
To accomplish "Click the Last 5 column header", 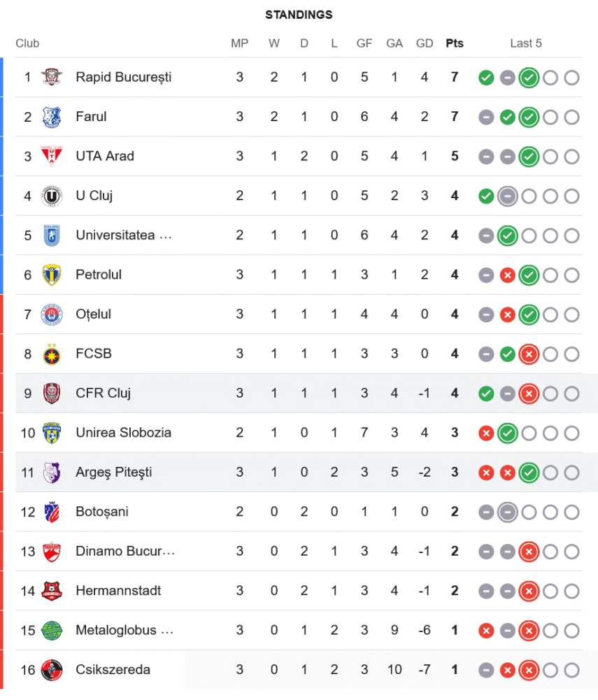I will pyautogui.click(x=526, y=43).
